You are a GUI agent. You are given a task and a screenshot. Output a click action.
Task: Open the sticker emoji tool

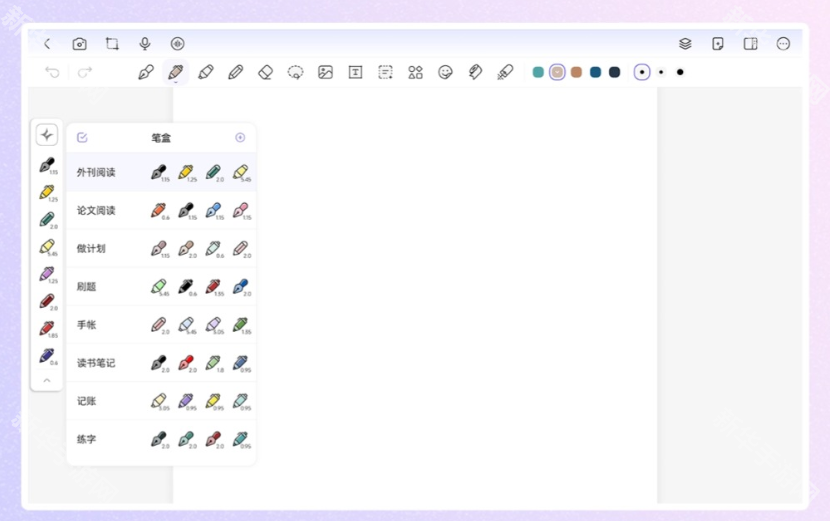point(445,72)
